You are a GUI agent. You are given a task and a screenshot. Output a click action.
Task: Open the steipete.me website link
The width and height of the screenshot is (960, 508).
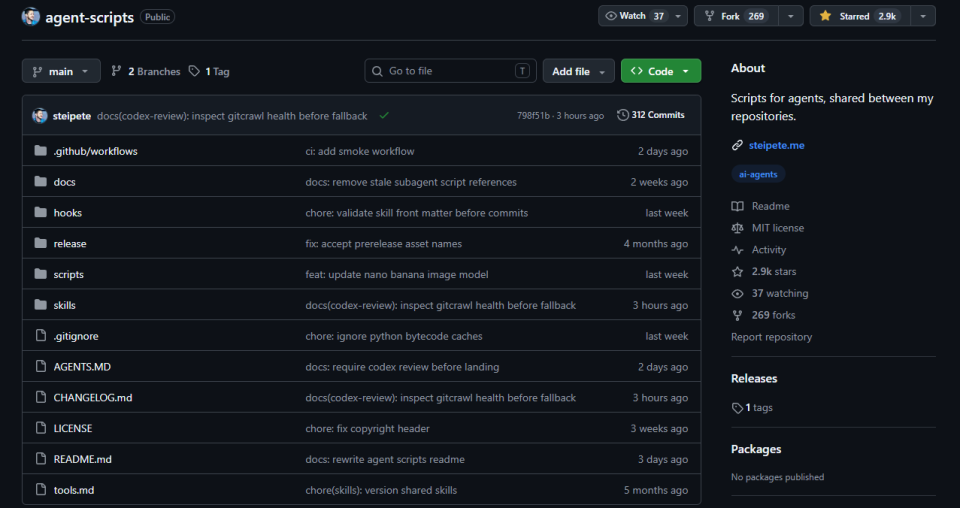[776, 145]
